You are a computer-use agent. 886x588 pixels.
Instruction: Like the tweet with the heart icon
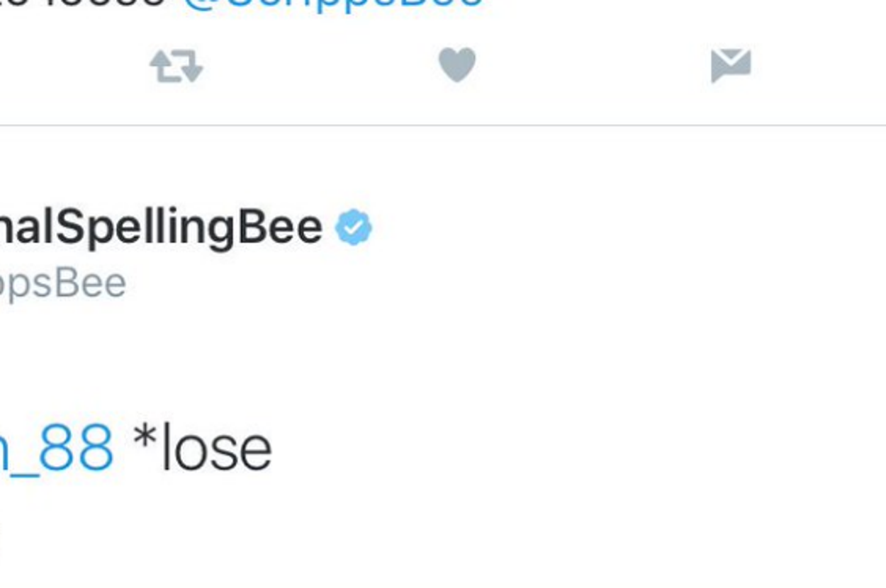[457, 65]
